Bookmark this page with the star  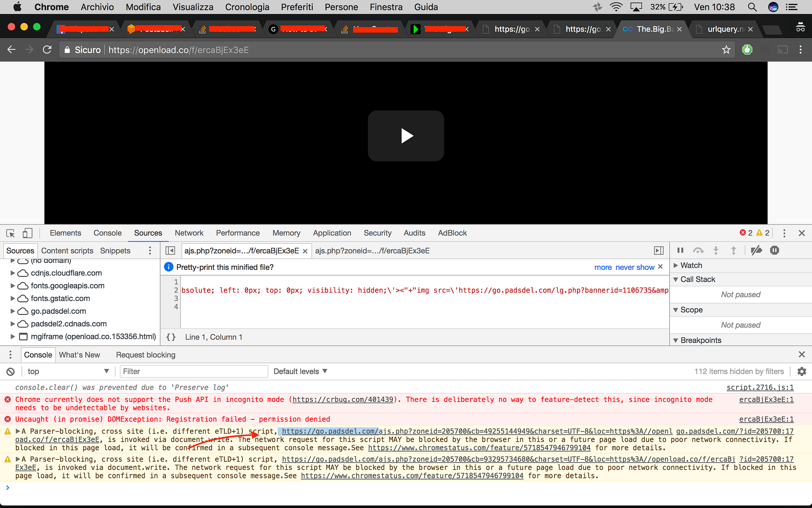coord(726,50)
